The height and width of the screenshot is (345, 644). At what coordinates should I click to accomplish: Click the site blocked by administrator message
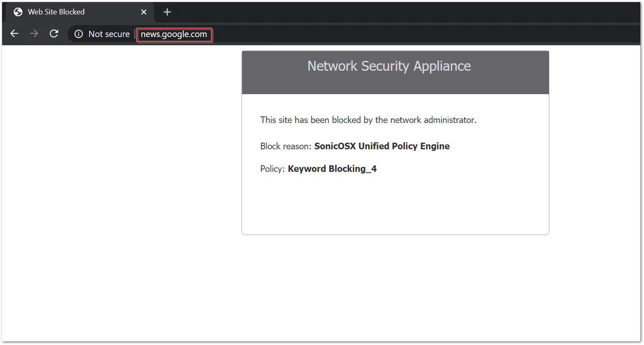[368, 120]
